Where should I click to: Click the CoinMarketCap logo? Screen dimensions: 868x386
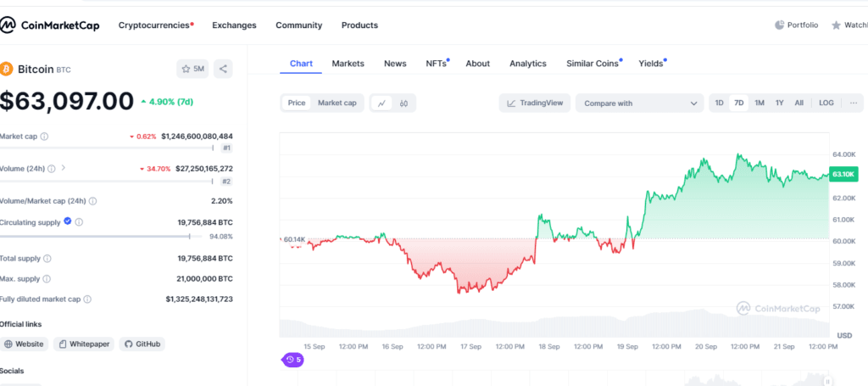50,25
